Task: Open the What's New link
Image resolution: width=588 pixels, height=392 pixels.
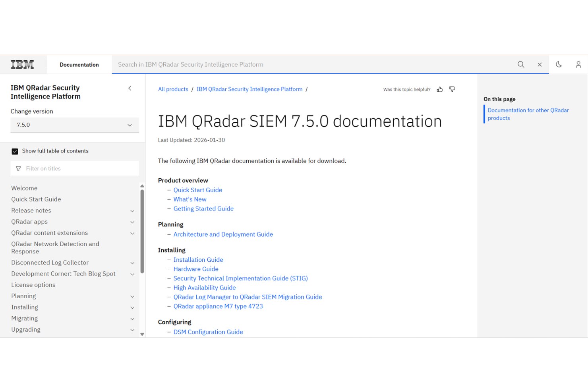Action: 190,199
